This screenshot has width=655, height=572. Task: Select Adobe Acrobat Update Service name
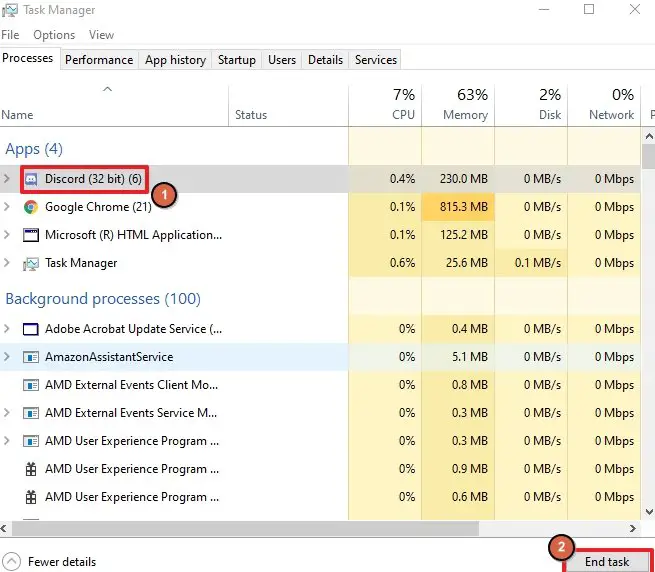(x=134, y=329)
